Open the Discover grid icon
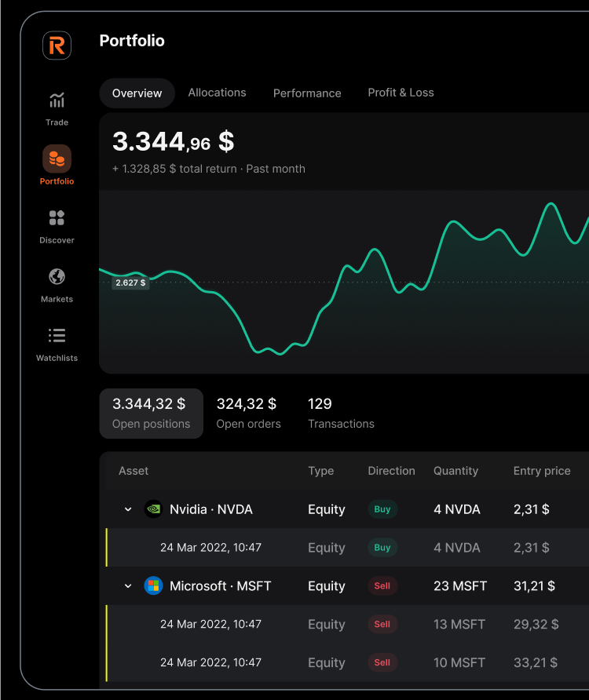This screenshot has height=700, width=589. click(57, 218)
